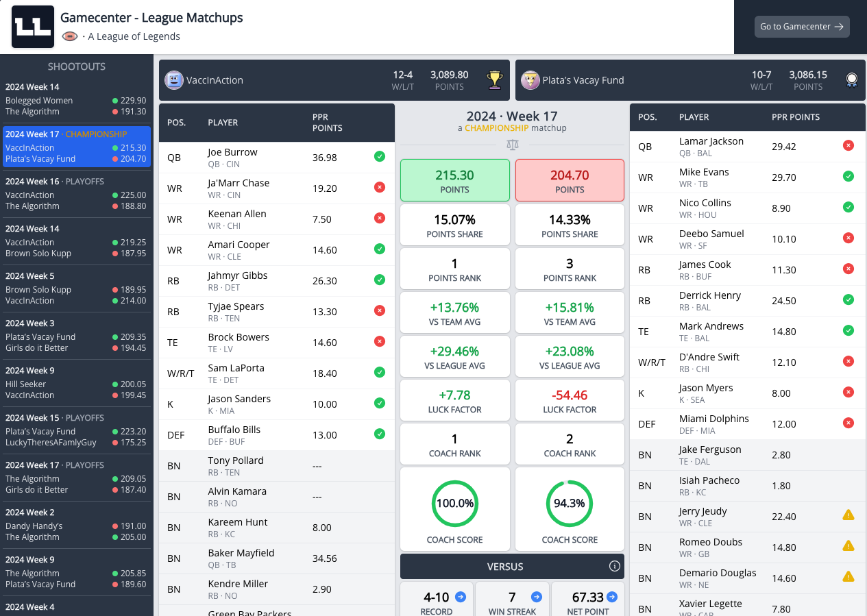Click the red X beside Lamar Jackson
This screenshot has height=616, width=867.
(x=848, y=145)
